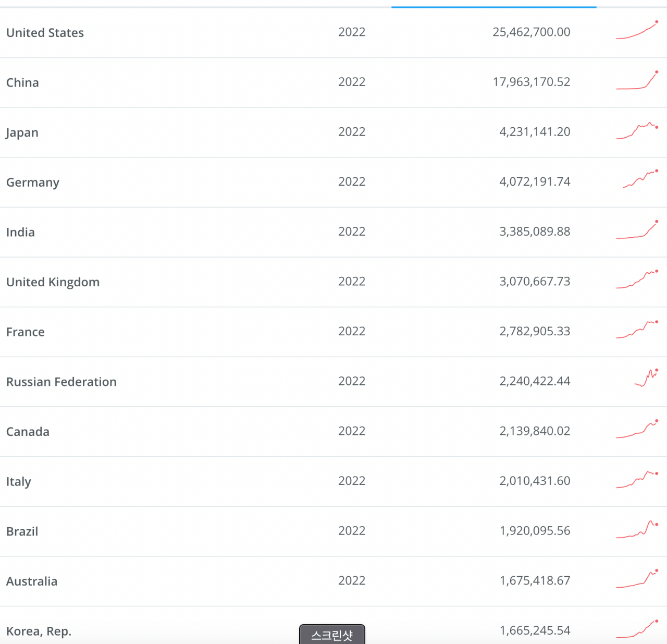Click the 스크린샷 screenshot button
This screenshot has height=644, width=667.
pyautogui.click(x=332, y=635)
